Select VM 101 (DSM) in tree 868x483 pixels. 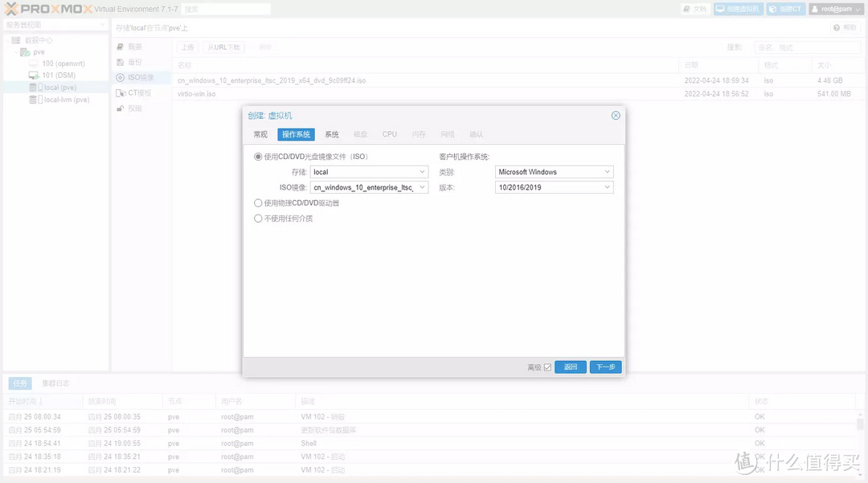59,76
